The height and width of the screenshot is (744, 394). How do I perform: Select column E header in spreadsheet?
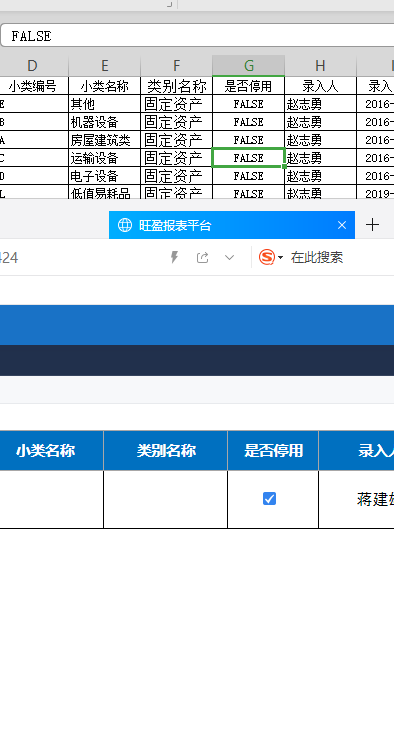pyautogui.click(x=104, y=66)
